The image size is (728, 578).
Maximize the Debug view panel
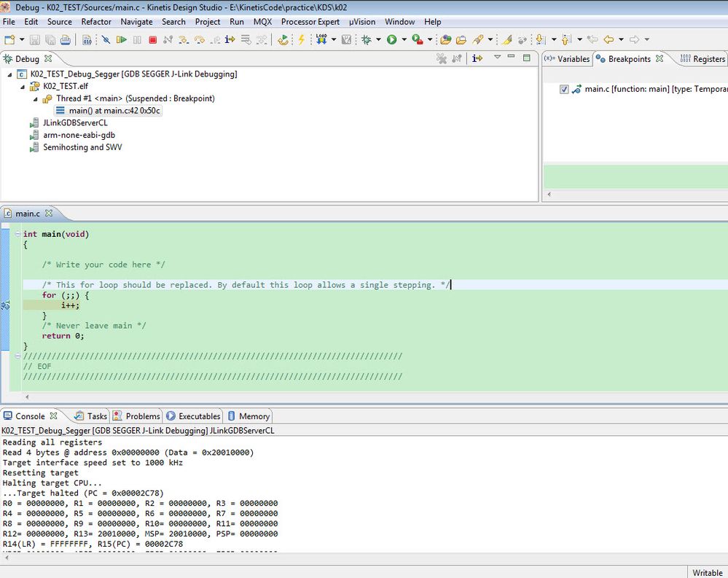point(526,58)
